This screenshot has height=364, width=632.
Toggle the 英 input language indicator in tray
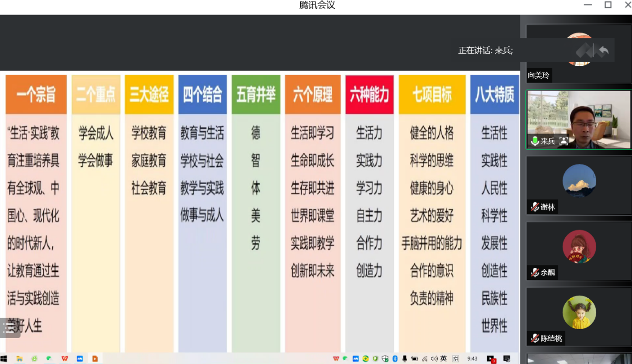(443, 359)
